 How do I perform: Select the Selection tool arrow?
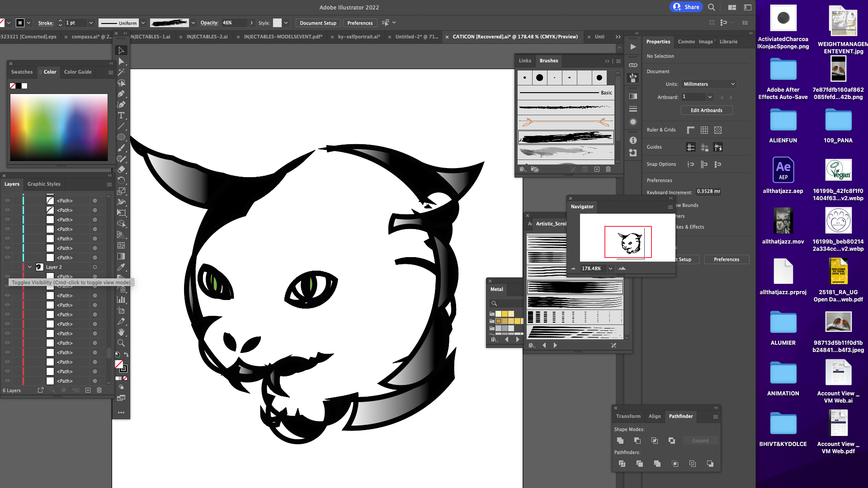click(x=121, y=50)
